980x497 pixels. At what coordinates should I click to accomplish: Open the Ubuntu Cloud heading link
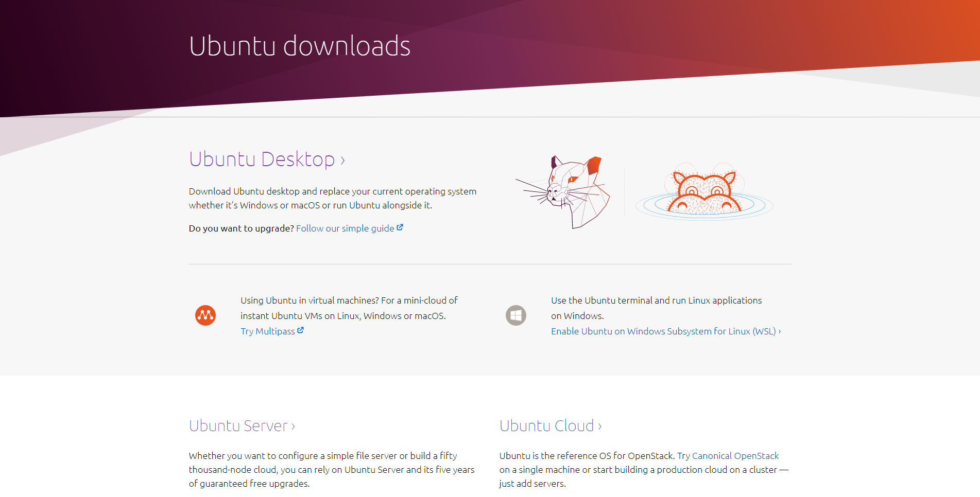pyautogui.click(x=551, y=426)
